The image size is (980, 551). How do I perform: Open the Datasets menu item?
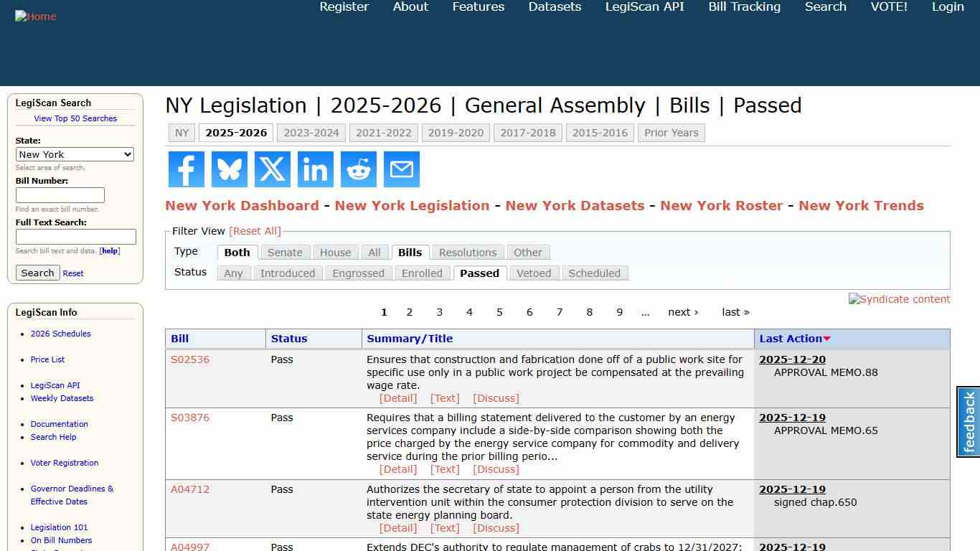[554, 6]
